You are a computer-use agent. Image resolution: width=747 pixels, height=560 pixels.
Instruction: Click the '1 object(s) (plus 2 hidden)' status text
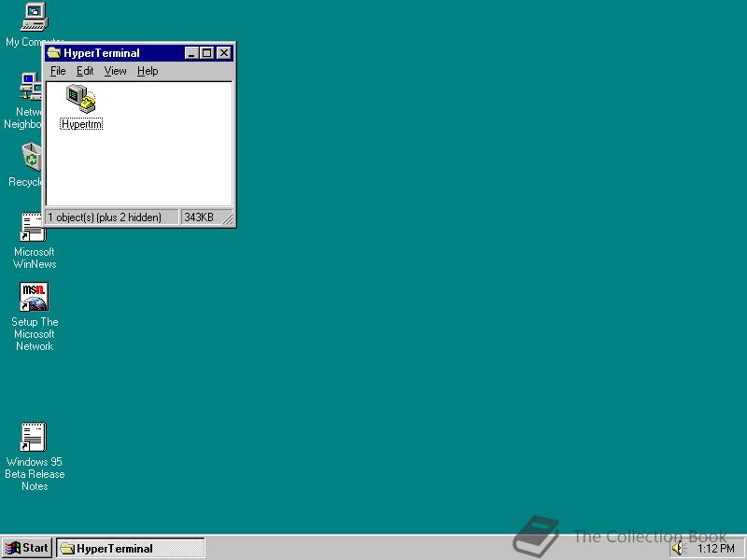[105, 217]
